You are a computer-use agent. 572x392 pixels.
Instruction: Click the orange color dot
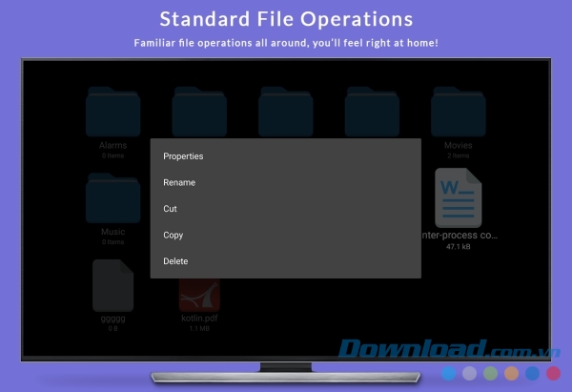click(511, 373)
